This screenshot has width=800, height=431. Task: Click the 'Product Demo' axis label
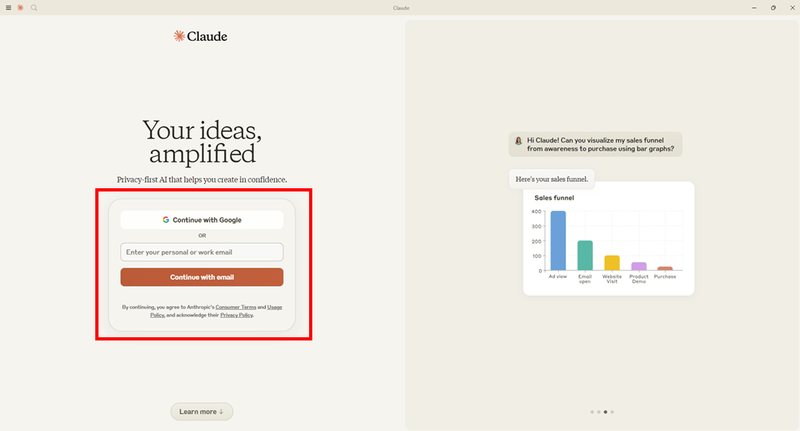[x=639, y=279]
